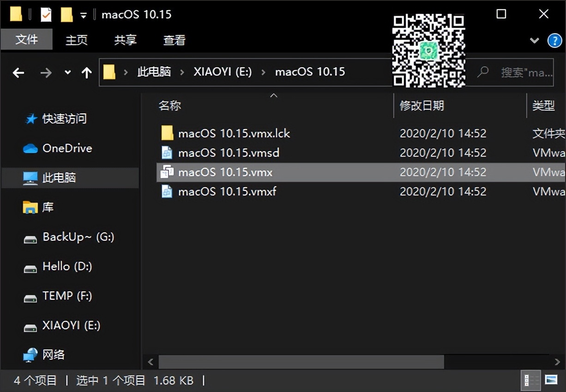Click the 此电脑 monitor icon
The width and height of the screenshot is (566, 392).
tap(30, 178)
